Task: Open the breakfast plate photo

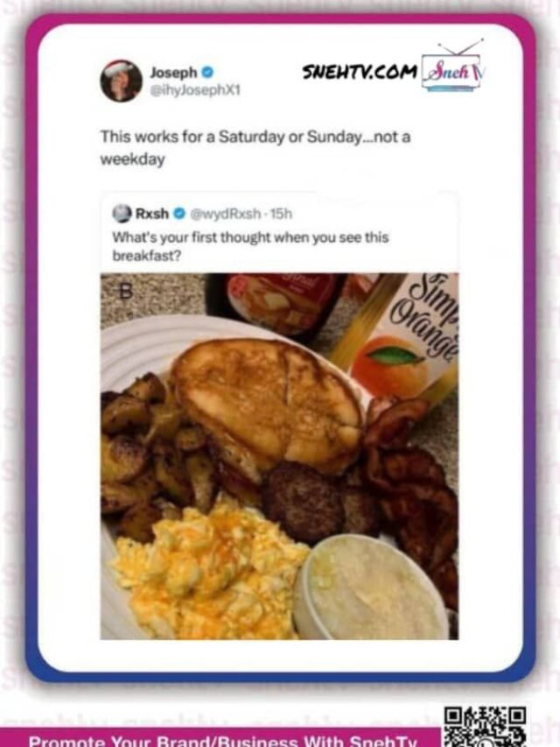Action: (x=279, y=456)
